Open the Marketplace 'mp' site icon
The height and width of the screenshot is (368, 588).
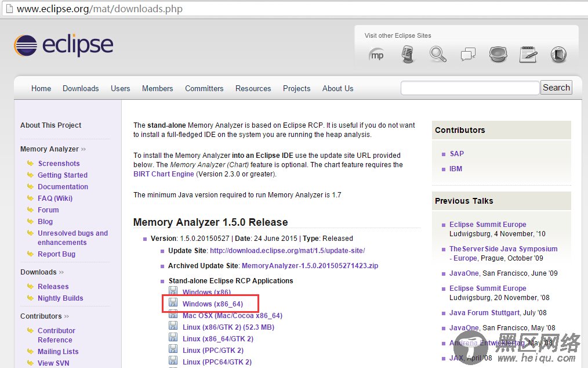click(x=376, y=55)
